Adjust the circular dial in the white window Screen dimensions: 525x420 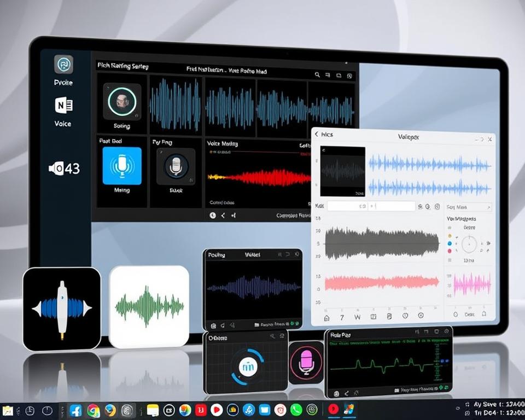click(469, 243)
